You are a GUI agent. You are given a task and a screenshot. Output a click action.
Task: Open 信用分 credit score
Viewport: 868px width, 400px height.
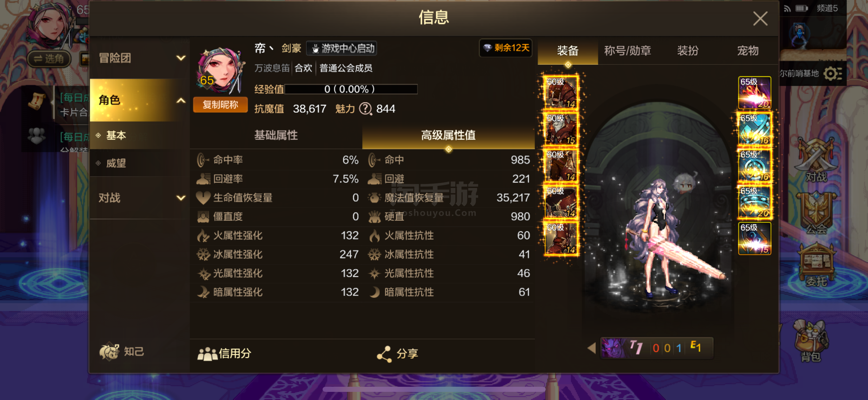[224, 354]
